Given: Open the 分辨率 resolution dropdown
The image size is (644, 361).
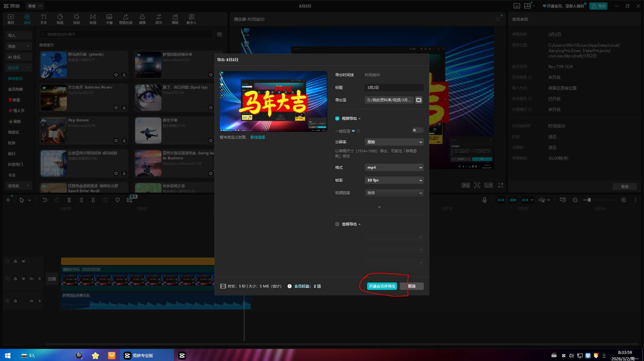Looking at the screenshot, I should [394, 142].
